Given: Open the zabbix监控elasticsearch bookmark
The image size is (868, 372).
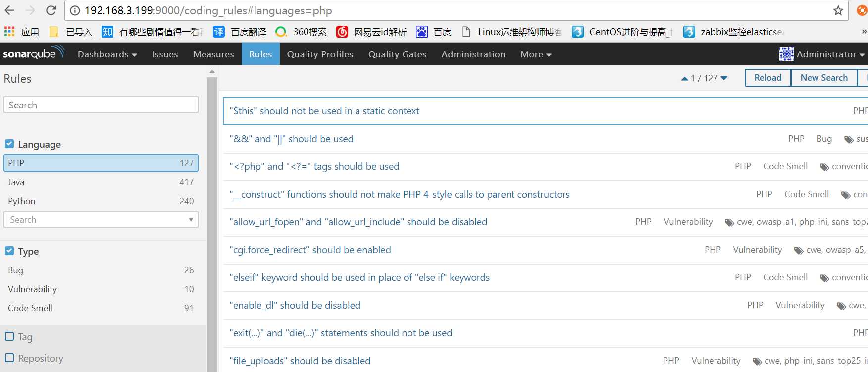Looking at the screenshot, I should click(734, 32).
